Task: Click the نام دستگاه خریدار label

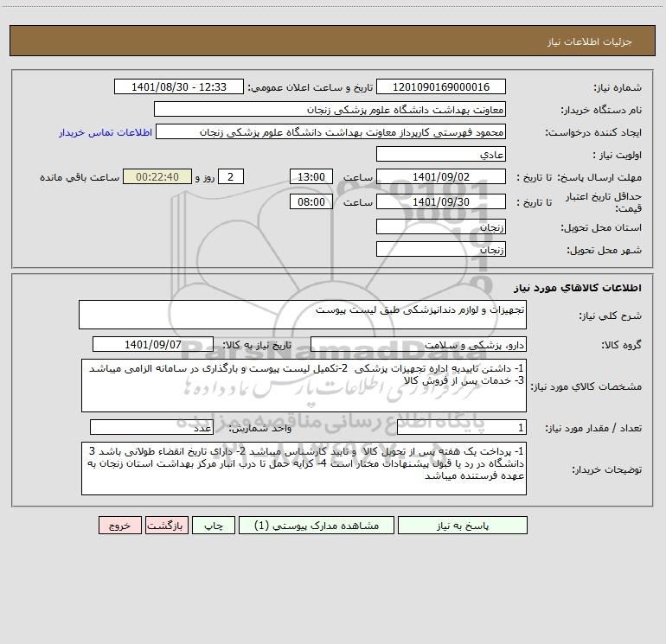Action: click(601, 111)
